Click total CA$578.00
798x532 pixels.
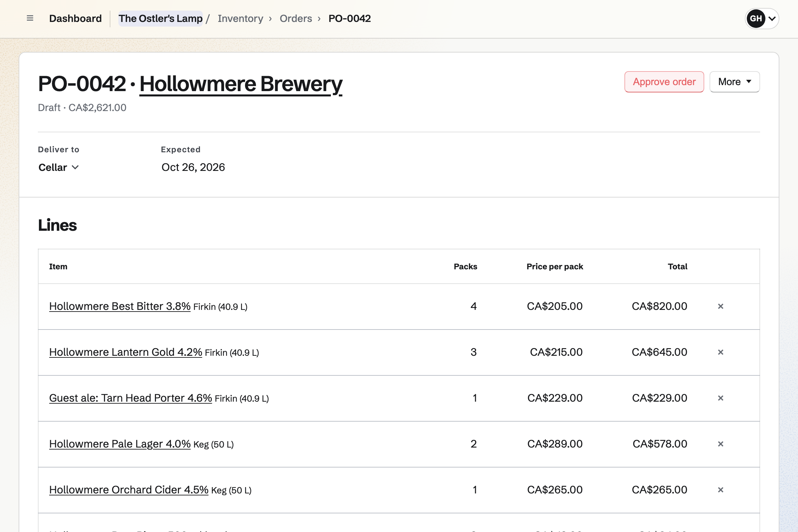coord(660,444)
